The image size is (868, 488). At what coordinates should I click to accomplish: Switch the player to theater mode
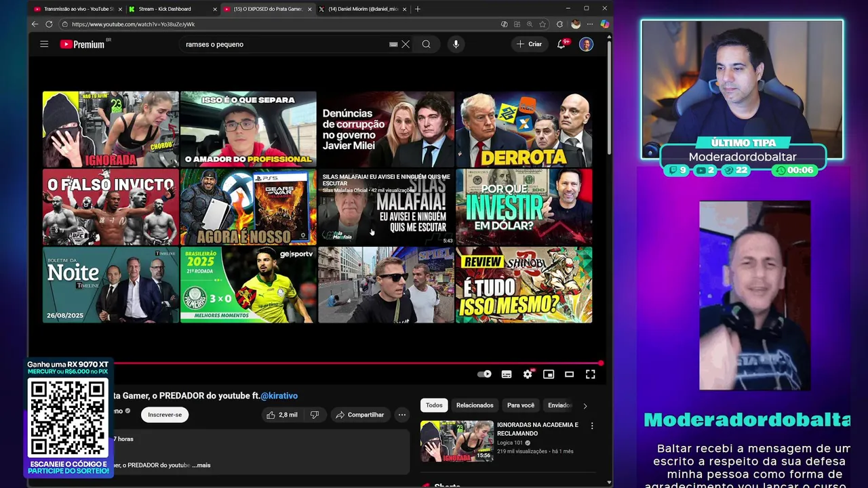click(x=570, y=374)
